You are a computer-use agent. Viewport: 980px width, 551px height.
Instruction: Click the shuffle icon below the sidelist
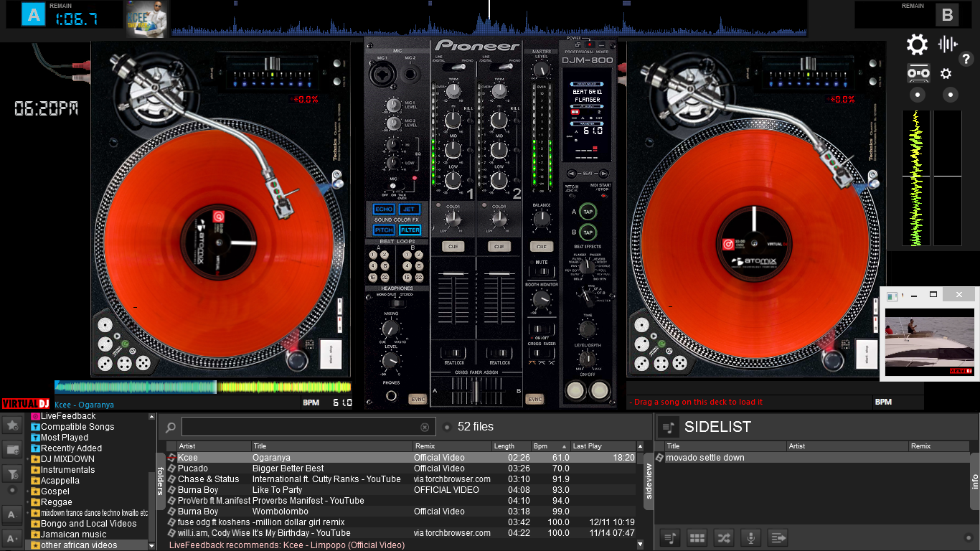click(x=724, y=537)
